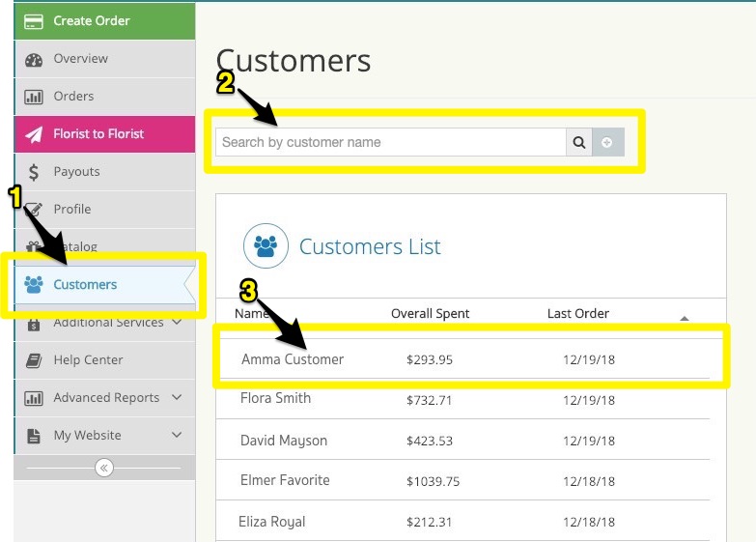The height and width of the screenshot is (542, 756).
Task: Expand the Advanced Reports submenu
Action: point(177,397)
